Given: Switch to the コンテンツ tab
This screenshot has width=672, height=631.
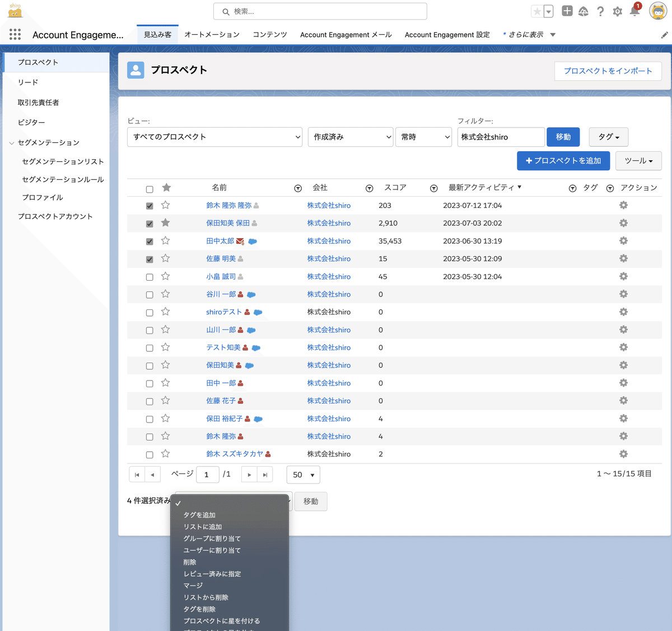Looking at the screenshot, I should click(x=270, y=35).
